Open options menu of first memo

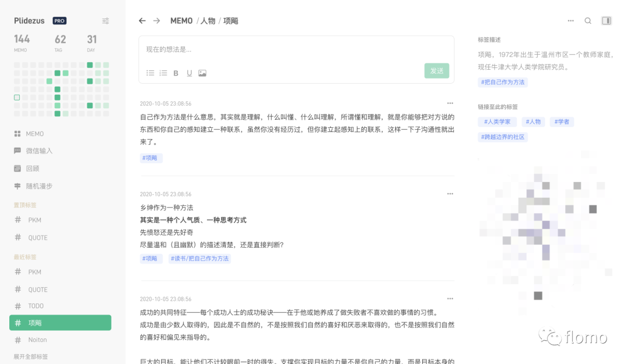450,104
